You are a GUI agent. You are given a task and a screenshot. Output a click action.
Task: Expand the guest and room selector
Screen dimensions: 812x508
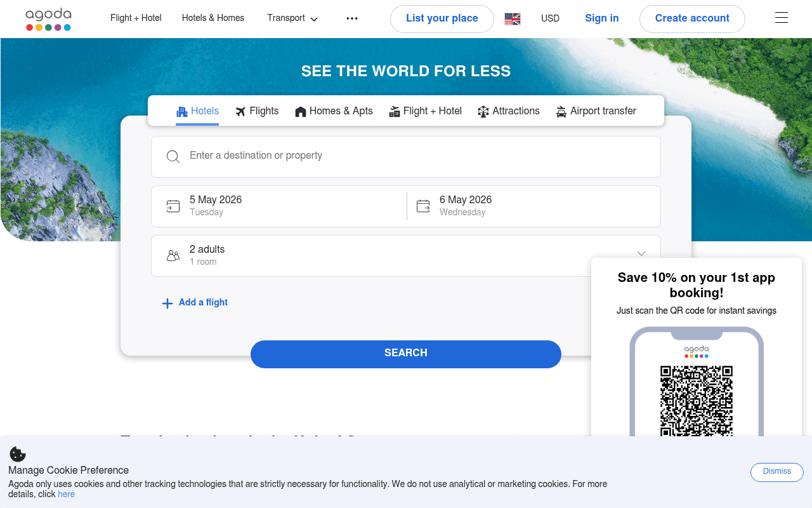click(x=641, y=253)
